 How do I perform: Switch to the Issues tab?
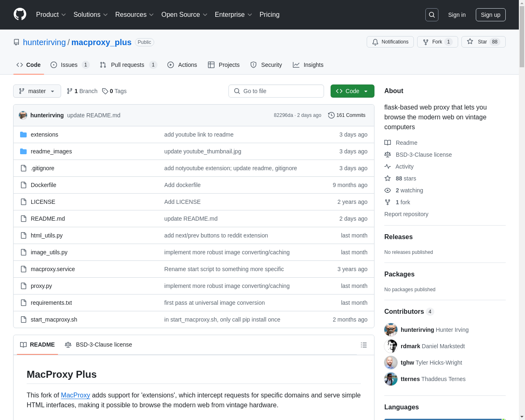(70, 65)
